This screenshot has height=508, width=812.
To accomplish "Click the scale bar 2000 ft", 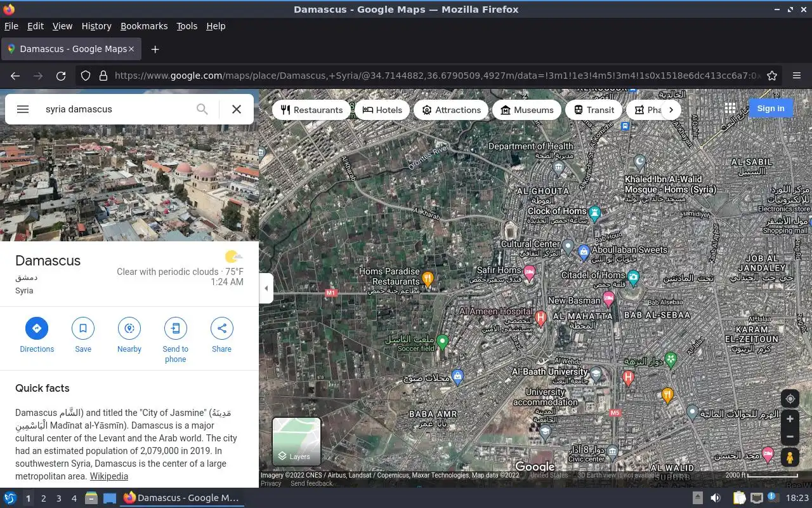I will pos(761,475).
